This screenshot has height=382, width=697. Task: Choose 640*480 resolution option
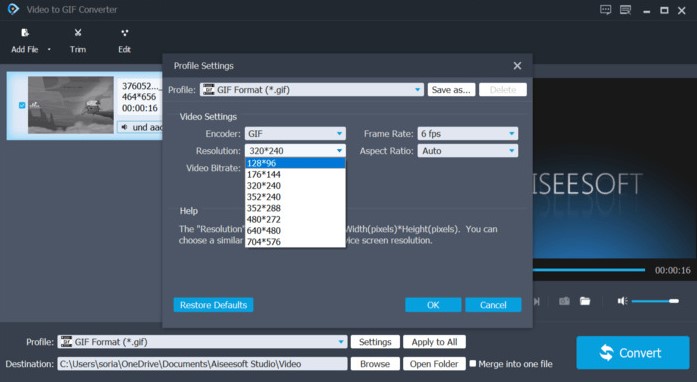point(295,230)
